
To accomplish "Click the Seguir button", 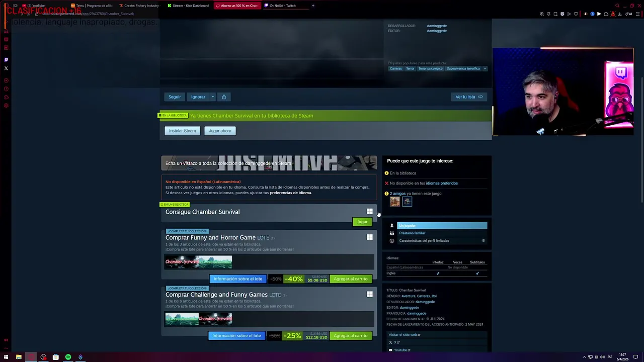I will pos(175,97).
